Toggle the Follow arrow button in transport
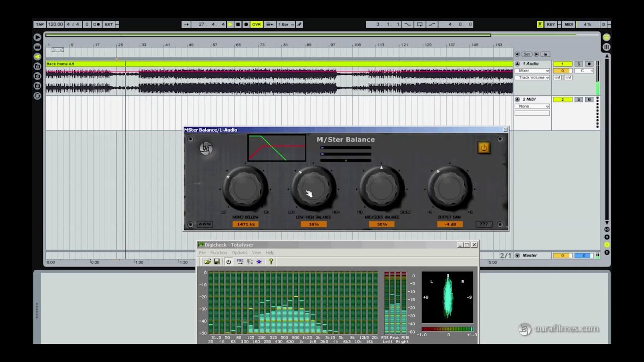 pyautogui.click(x=187, y=24)
